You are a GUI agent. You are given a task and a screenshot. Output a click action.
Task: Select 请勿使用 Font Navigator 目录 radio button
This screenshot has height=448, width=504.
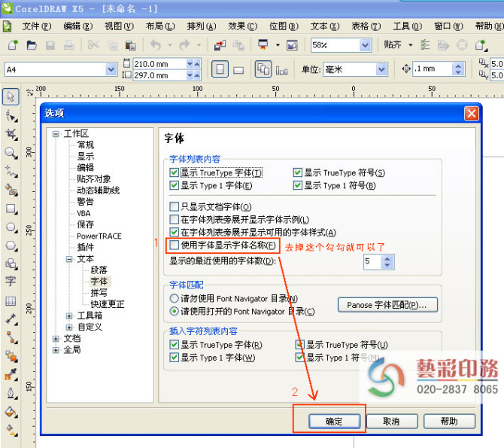pyautogui.click(x=175, y=299)
